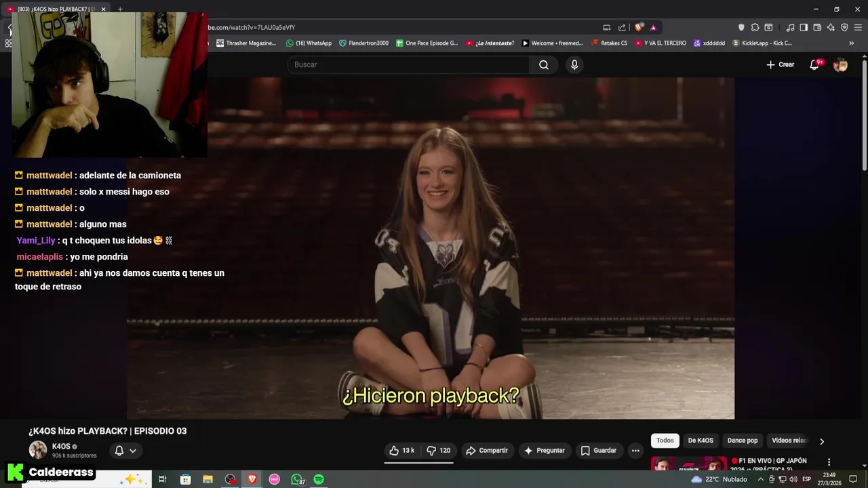The width and height of the screenshot is (868, 488).
Task: Open the browser hamburger main menu
Action: (858, 27)
